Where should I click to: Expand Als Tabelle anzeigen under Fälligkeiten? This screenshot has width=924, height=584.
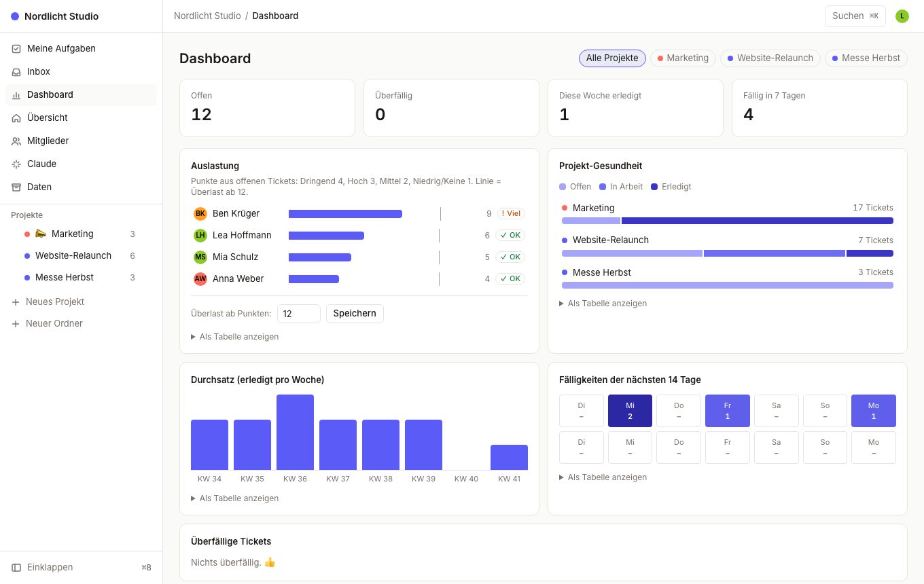tap(603, 477)
